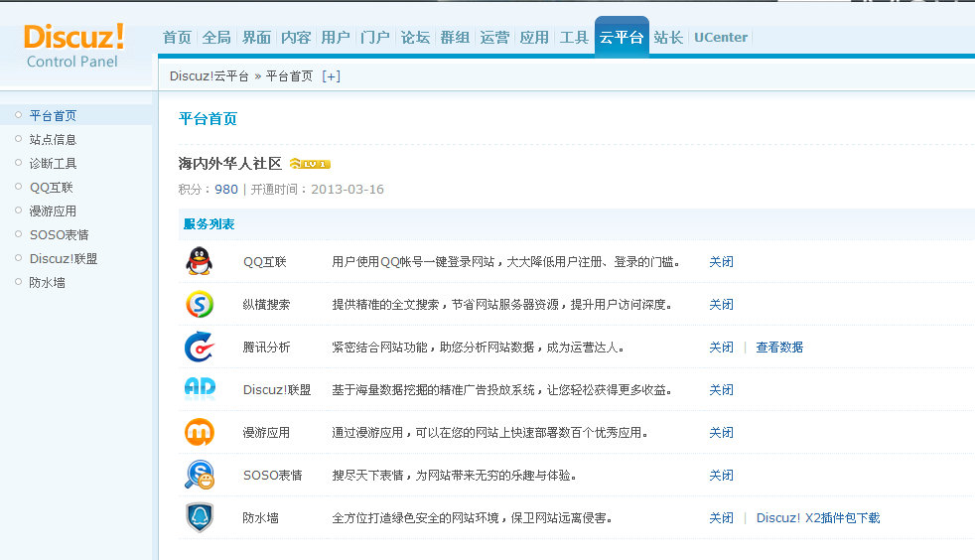Click the LV1 level badge icon
This screenshot has width=975, height=560.
[310, 164]
